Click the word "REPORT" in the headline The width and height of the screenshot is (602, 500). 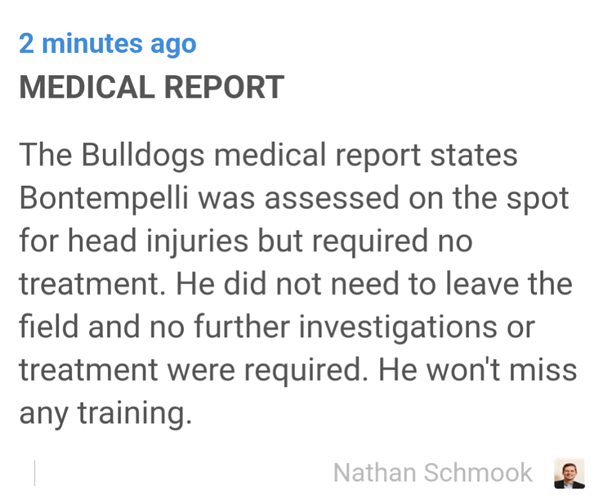224,87
